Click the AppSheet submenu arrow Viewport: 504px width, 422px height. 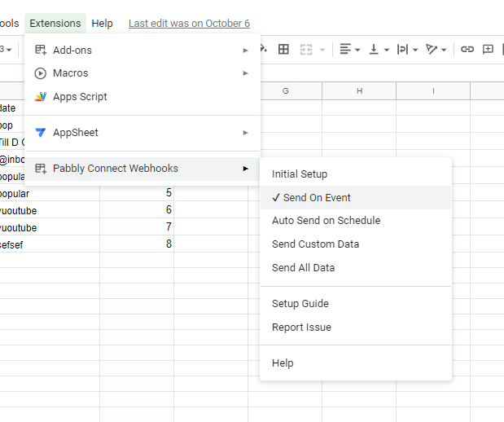(245, 133)
